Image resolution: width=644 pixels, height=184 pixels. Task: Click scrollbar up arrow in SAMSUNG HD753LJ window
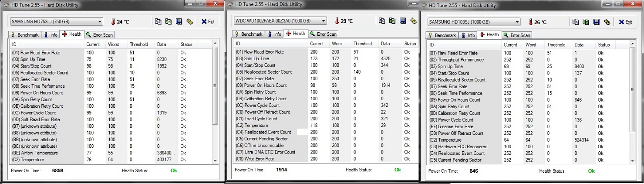[215, 44]
